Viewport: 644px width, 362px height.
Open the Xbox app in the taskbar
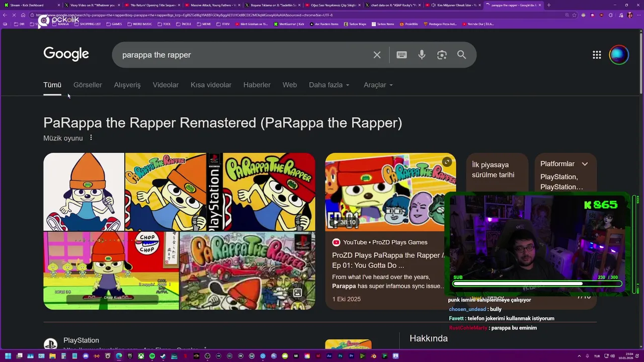(x=141, y=356)
